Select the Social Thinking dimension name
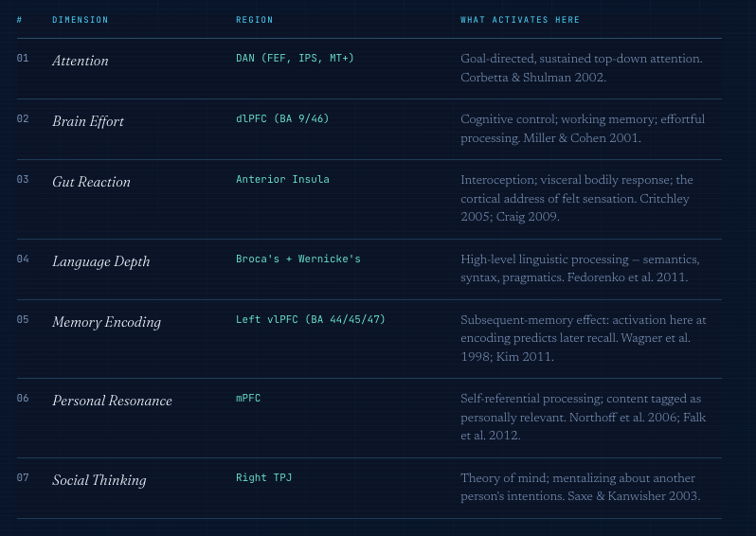This screenshot has width=756, height=536. point(99,480)
